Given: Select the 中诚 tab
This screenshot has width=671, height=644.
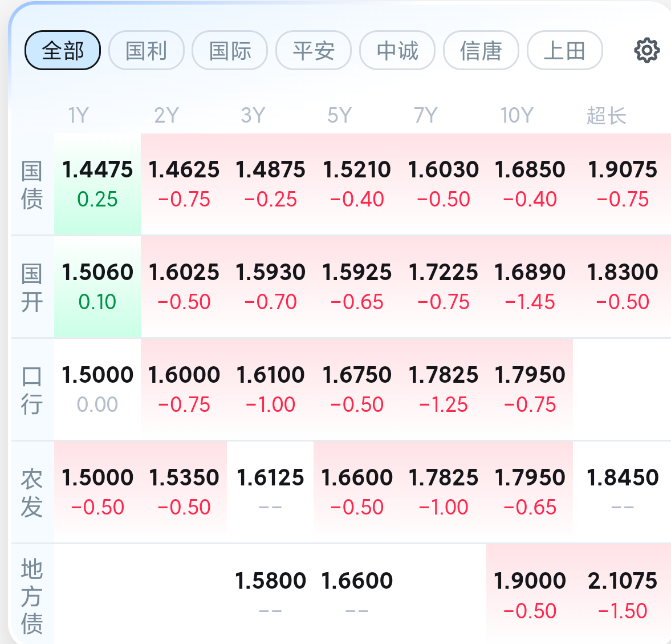Looking at the screenshot, I should (x=397, y=50).
